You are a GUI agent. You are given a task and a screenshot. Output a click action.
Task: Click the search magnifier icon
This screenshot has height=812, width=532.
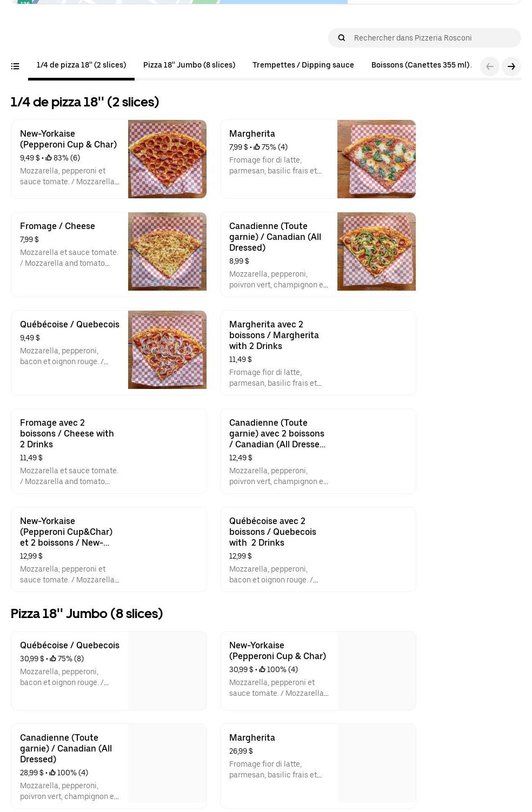342,38
